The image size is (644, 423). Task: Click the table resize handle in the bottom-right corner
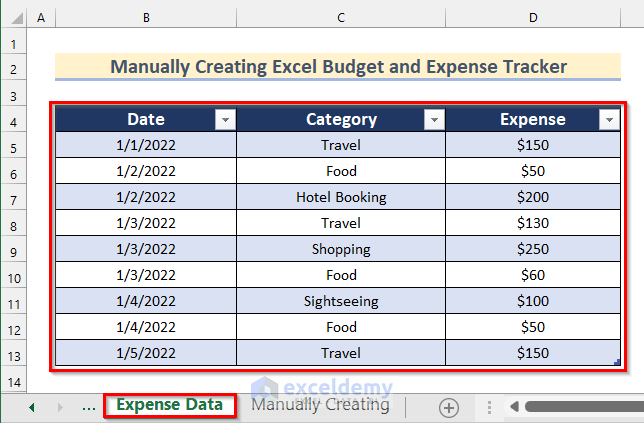[617, 363]
